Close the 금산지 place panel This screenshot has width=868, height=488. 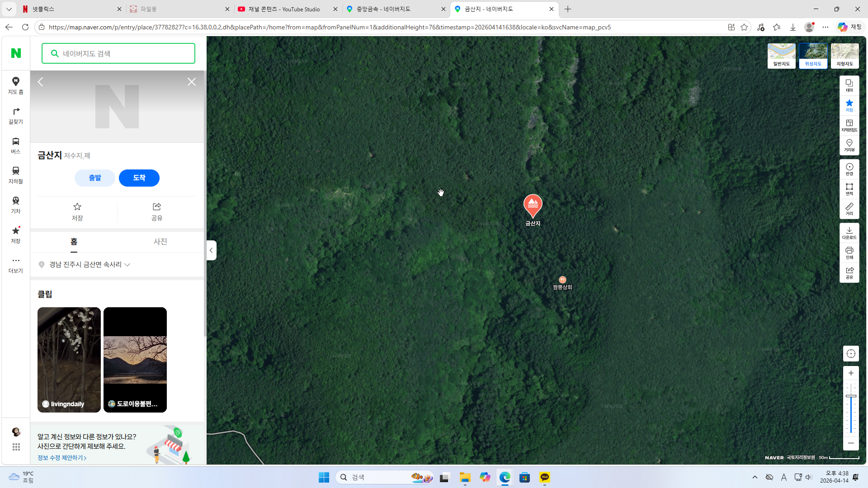tap(192, 82)
